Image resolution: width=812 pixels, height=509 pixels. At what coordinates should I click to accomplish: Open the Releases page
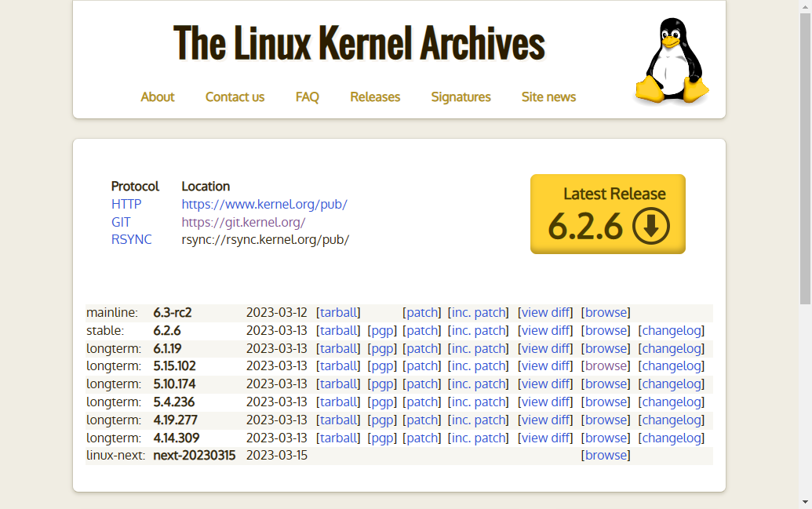(375, 96)
